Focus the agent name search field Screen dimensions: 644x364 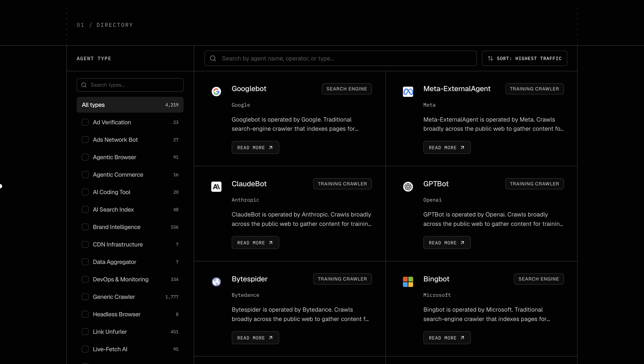click(x=340, y=58)
